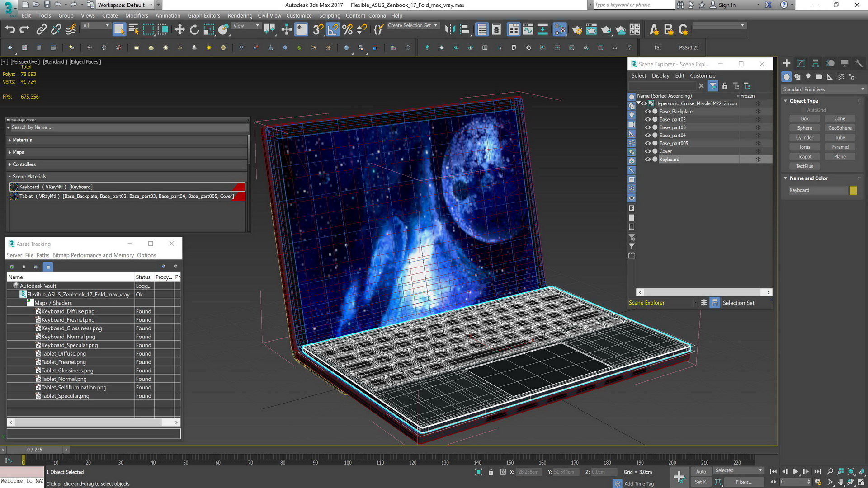Activate the Unlink Selection tool
Viewport: 868px width, 488px height.
[x=56, y=30]
